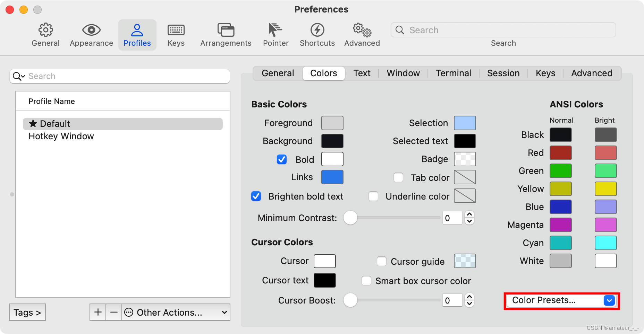Adjust the Minimum Contrast slider knob
644x334 pixels.
tap(350, 218)
